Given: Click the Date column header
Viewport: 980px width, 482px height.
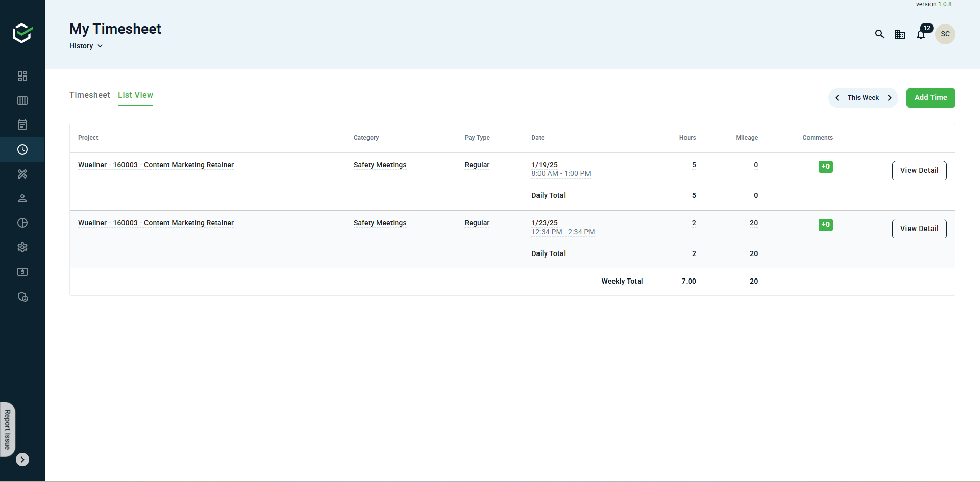Looking at the screenshot, I should click(538, 138).
